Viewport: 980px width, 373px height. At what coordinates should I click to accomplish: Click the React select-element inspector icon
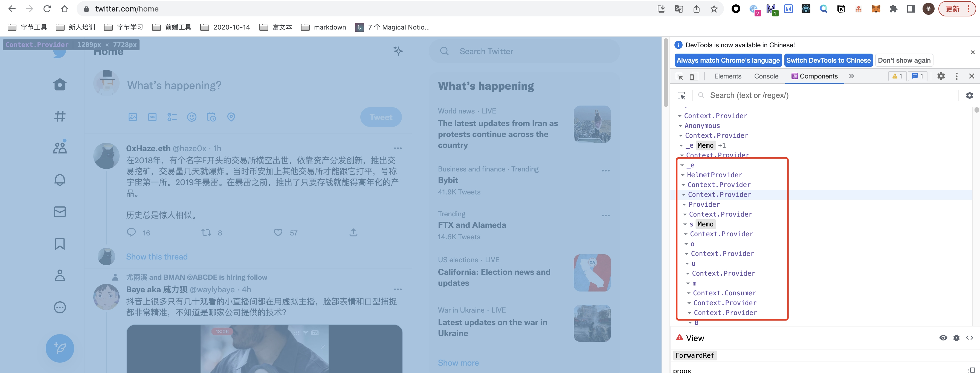pos(681,95)
